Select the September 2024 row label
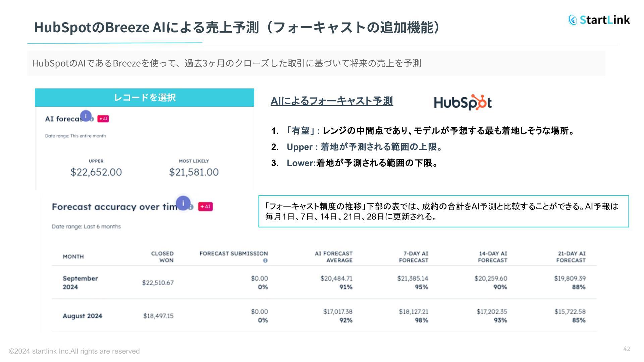The height and width of the screenshot is (362, 644). pyautogui.click(x=80, y=283)
